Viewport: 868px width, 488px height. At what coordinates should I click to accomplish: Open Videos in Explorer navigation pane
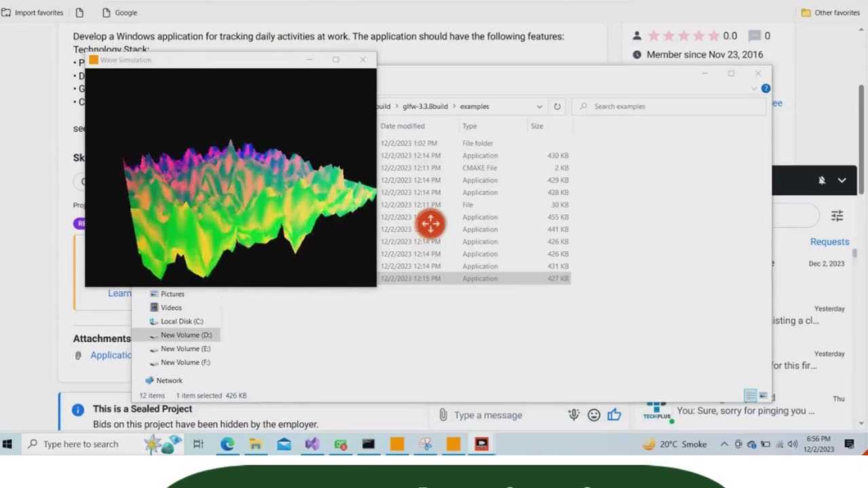click(171, 308)
